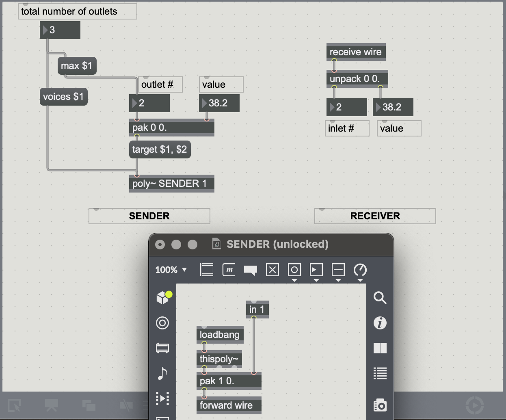The width and height of the screenshot is (506, 420).
Task: Click the 'target $1, $2' message box
Action: tap(160, 149)
